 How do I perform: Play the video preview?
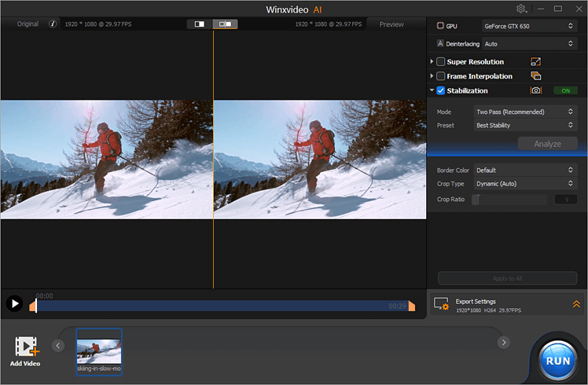(x=13, y=303)
